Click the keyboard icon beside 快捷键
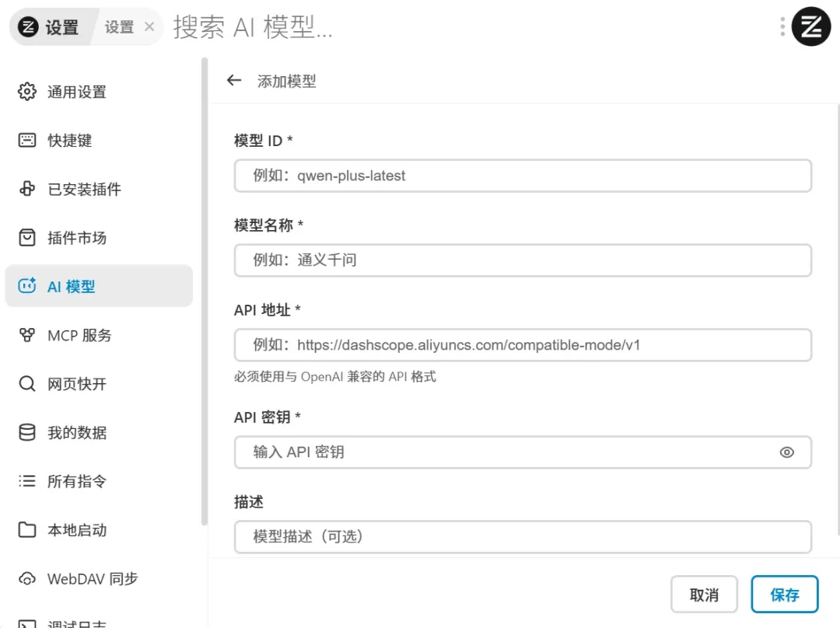The height and width of the screenshot is (628, 840). [x=26, y=140]
